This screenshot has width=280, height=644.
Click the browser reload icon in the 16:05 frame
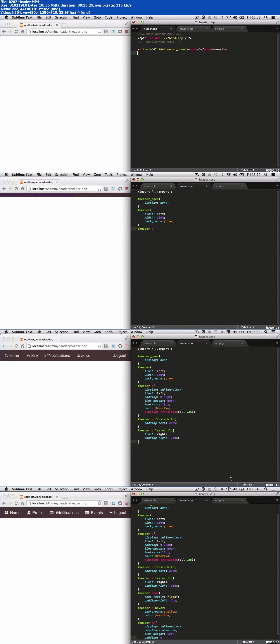16,31
